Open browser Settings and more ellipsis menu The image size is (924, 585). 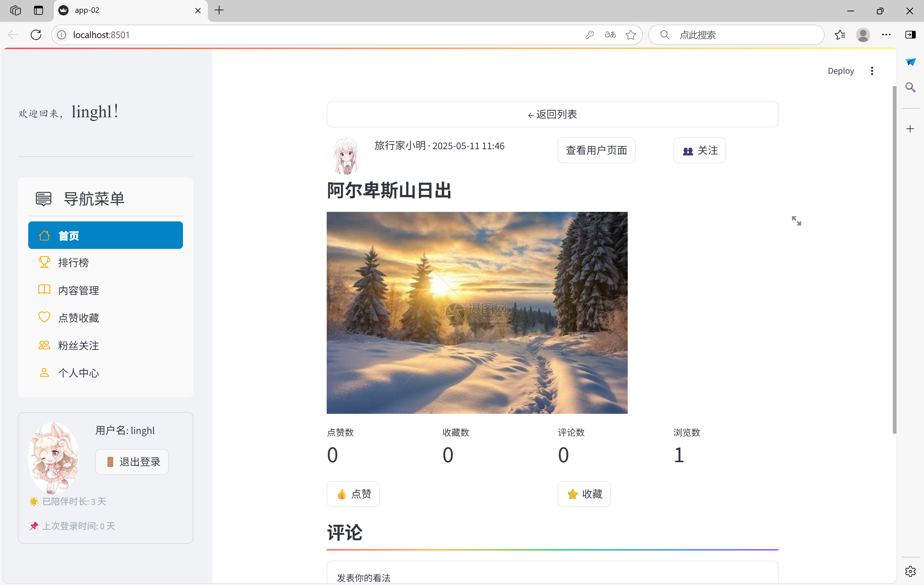tap(886, 35)
